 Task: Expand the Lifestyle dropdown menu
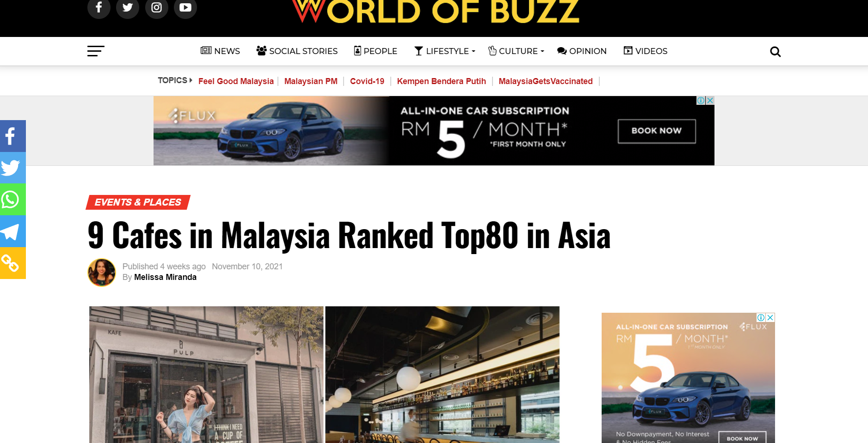tap(445, 51)
